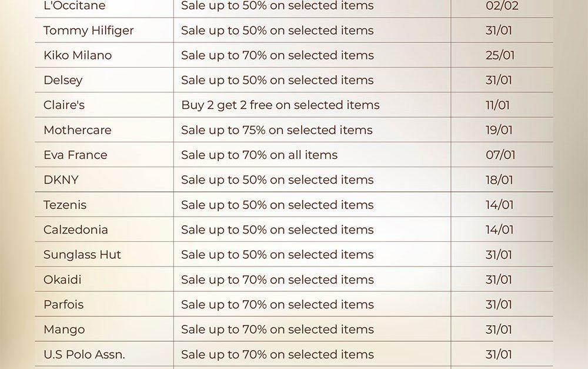Click the Eva France brand name
The image size is (588, 369).
pyautogui.click(x=75, y=155)
